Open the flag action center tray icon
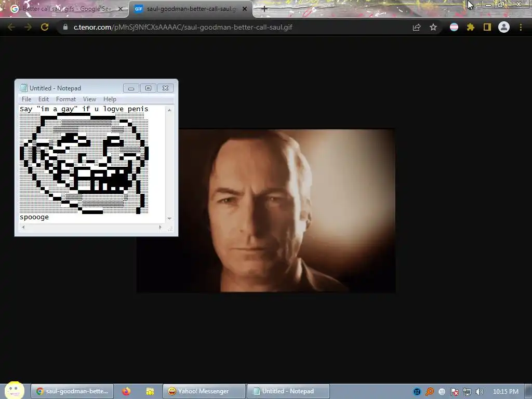 tap(454, 392)
